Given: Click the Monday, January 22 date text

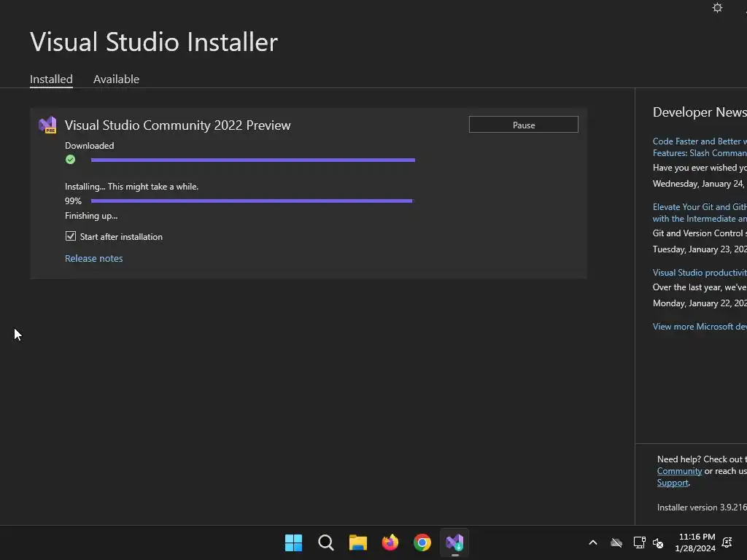Looking at the screenshot, I should pos(700,303).
